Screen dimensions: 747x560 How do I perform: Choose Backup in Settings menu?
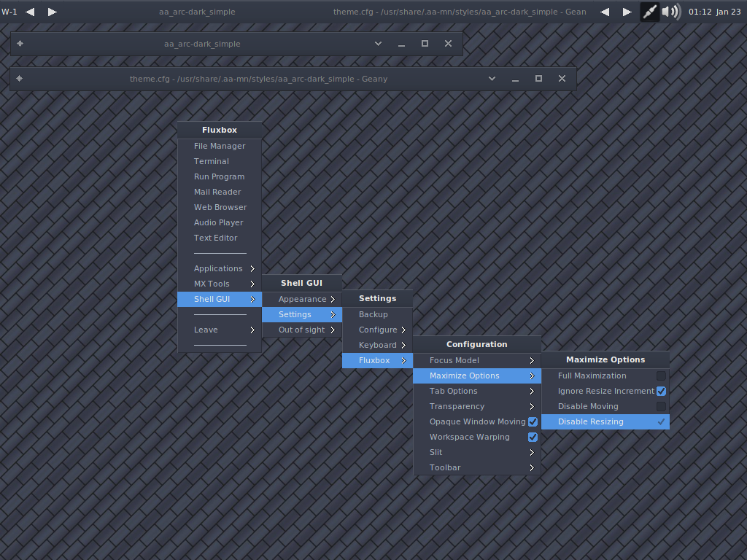[x=377, y=314]
